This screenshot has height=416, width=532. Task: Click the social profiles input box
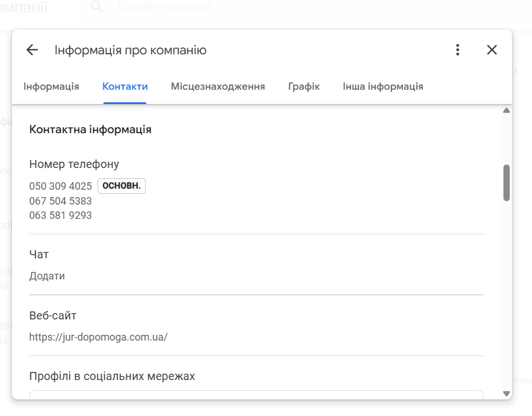click(257, 395)
